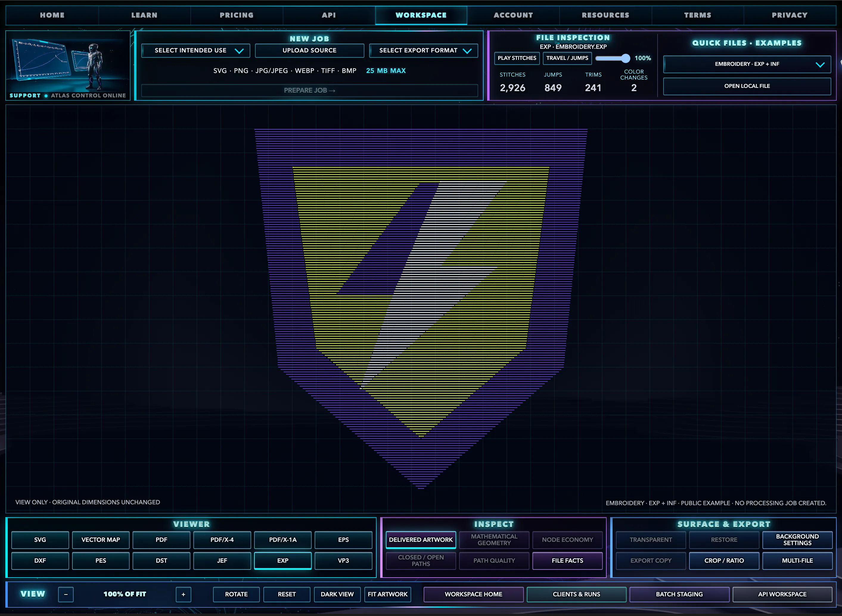Expand the Select Export Format dropdown
The height and width of the screenshot is (616, 842).
423,50
